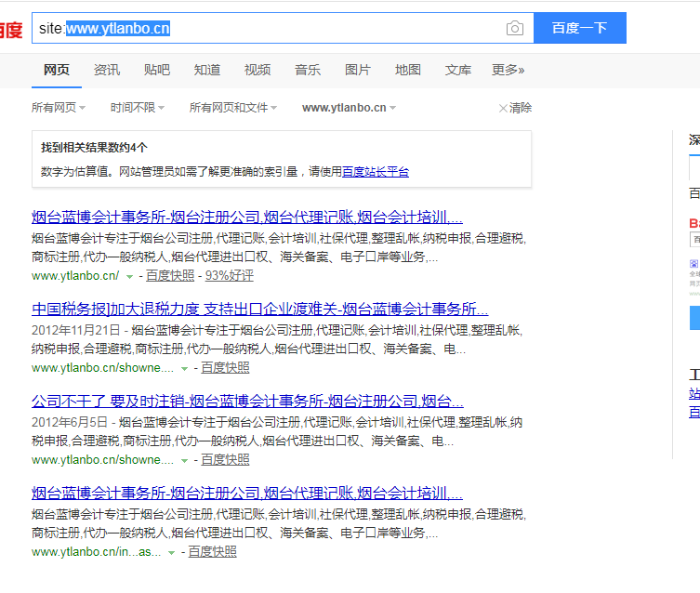Open 百度快照 for the first result
This screenshot has height=593, width=700.
point(170,276)
